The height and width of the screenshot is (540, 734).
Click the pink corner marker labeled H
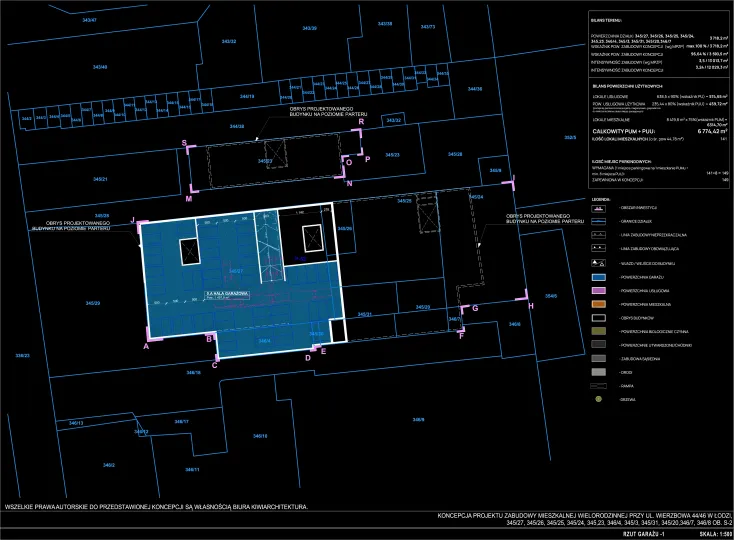pyautogui.click(x=525, y=296)
